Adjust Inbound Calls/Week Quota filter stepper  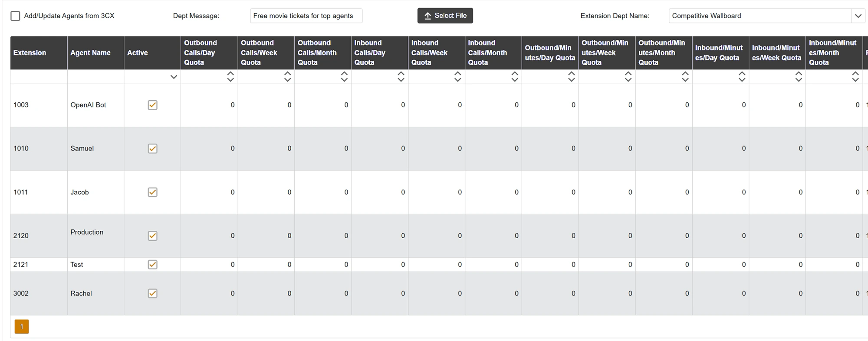tap(458, 77)
